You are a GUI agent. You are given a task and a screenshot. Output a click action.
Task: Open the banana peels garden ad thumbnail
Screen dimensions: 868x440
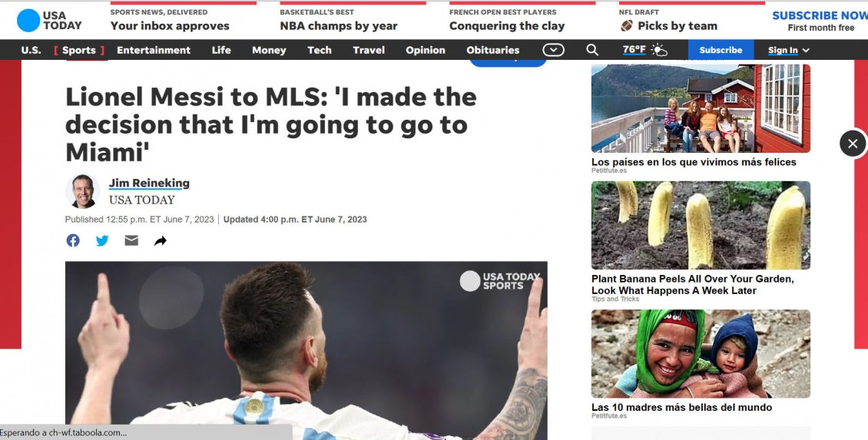click(x=701, y=225)
